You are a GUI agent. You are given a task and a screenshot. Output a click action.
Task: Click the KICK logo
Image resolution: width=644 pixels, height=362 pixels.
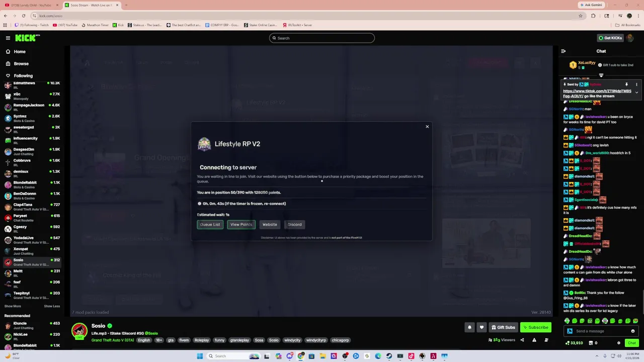[27, 38]
